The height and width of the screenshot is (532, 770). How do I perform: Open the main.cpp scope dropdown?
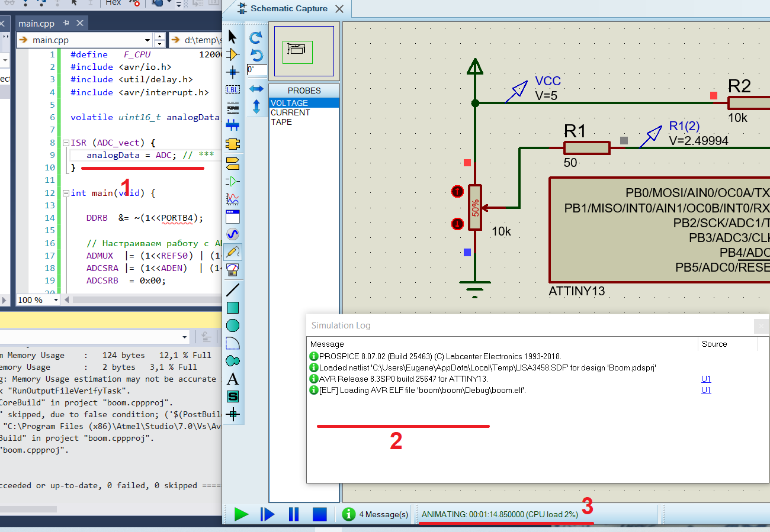[x=147, y=40]
